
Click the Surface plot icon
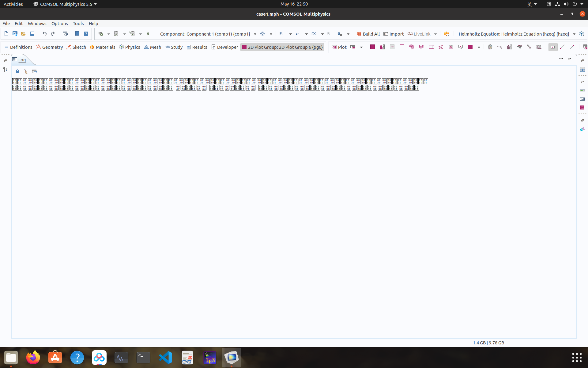(x=372, y=47)
